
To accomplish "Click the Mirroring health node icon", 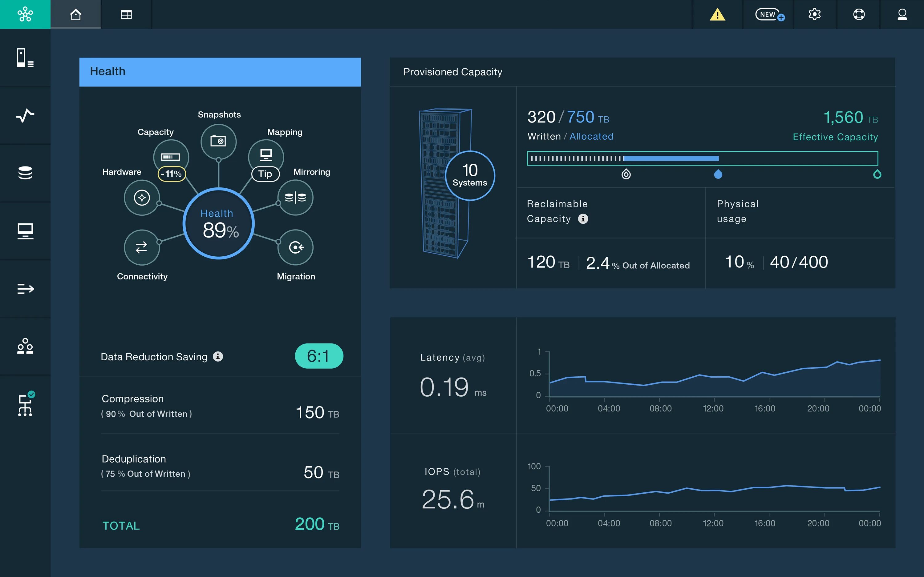I will [295, 197].
